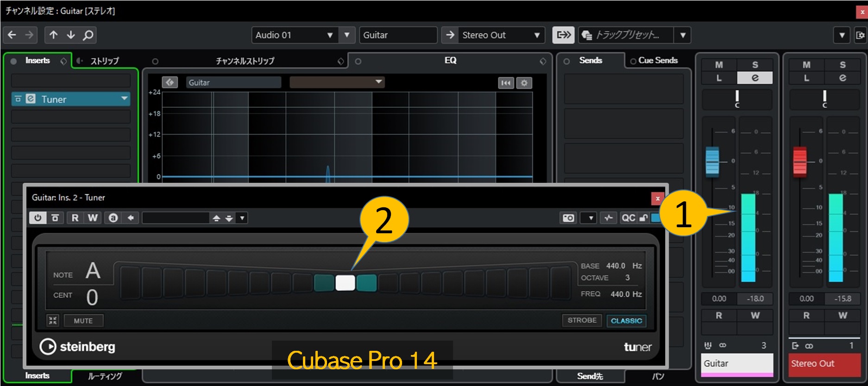Switch to the Sends tab
This screenshot has height=386, width=868.
pos(591,60)
